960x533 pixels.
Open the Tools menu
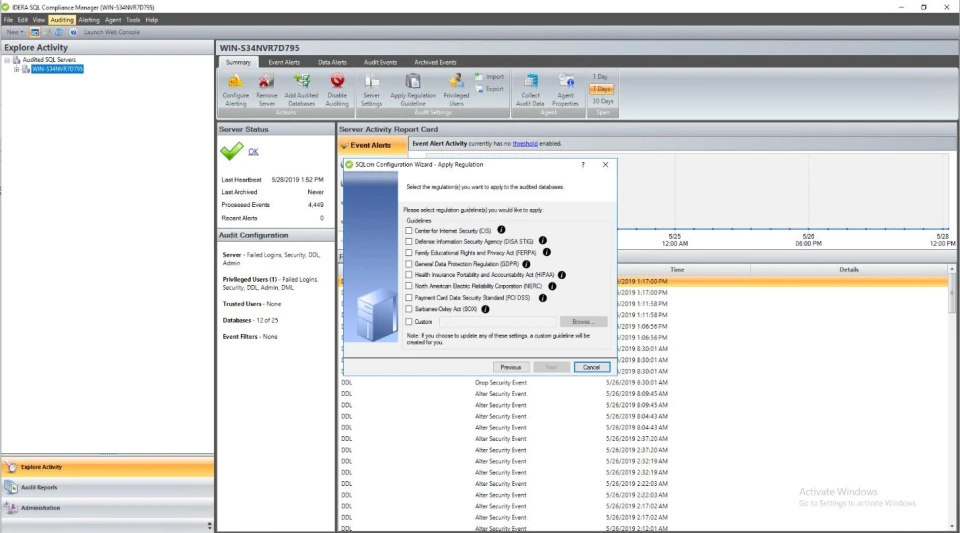[x=133, y=20]
